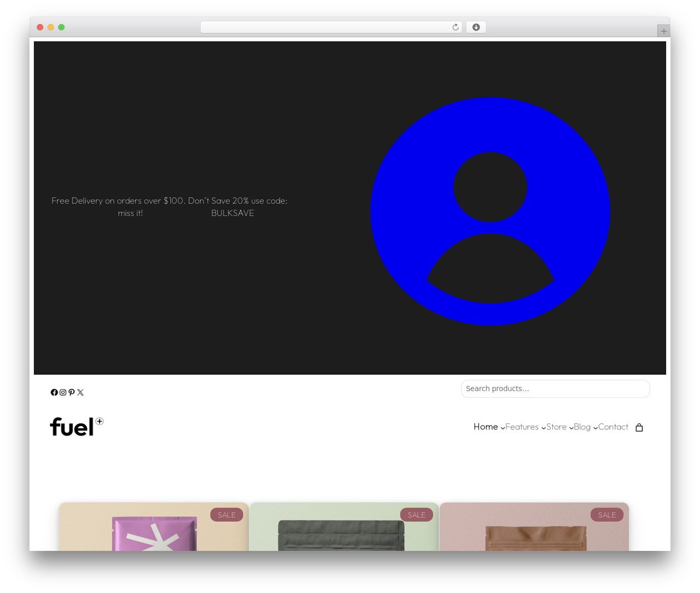Viewport: 700px width, 593px height.
Task: Open the Features menu item
Action: (x=522, y=427)
